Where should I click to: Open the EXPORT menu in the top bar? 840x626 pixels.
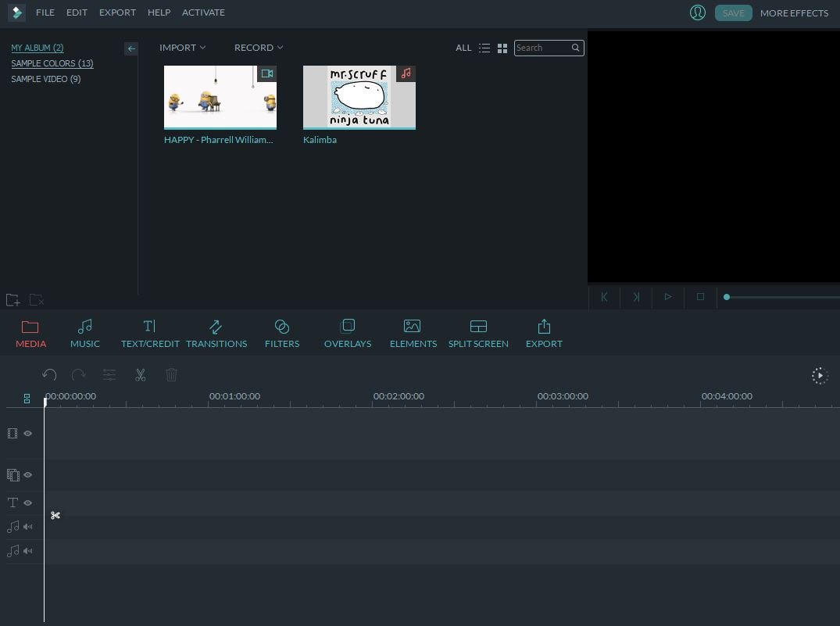[x=117, y=13]
